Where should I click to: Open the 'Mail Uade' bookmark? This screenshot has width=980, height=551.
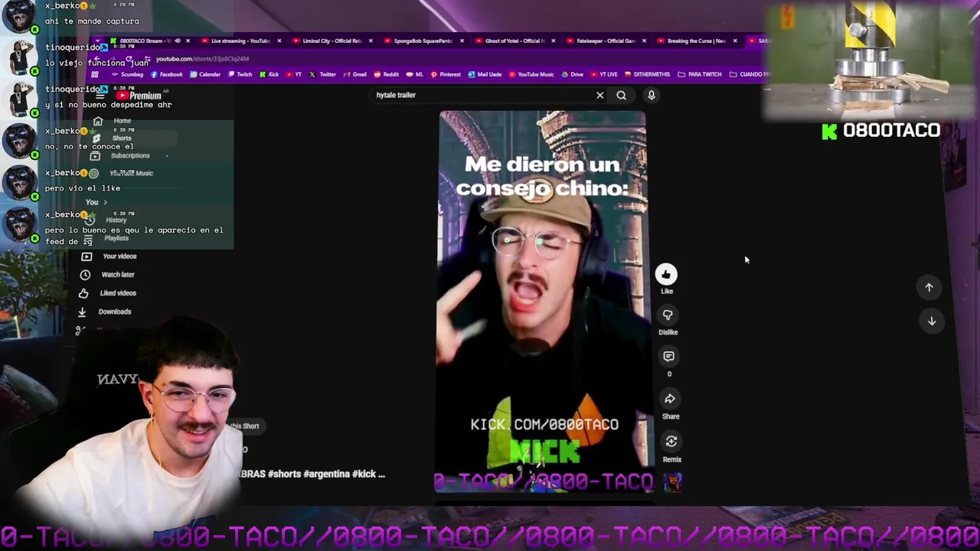point(485,74)
